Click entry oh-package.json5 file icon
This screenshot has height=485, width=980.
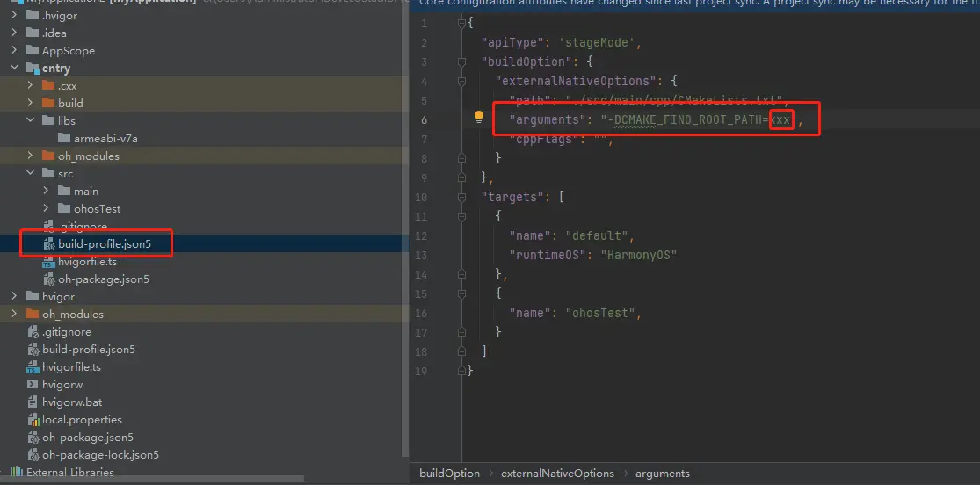point(48,279)
